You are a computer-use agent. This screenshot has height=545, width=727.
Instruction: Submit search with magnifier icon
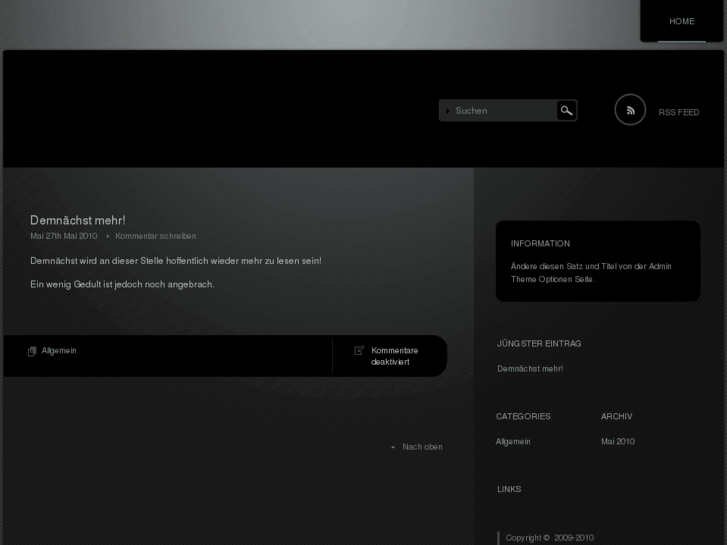click(x=567, y=110)
